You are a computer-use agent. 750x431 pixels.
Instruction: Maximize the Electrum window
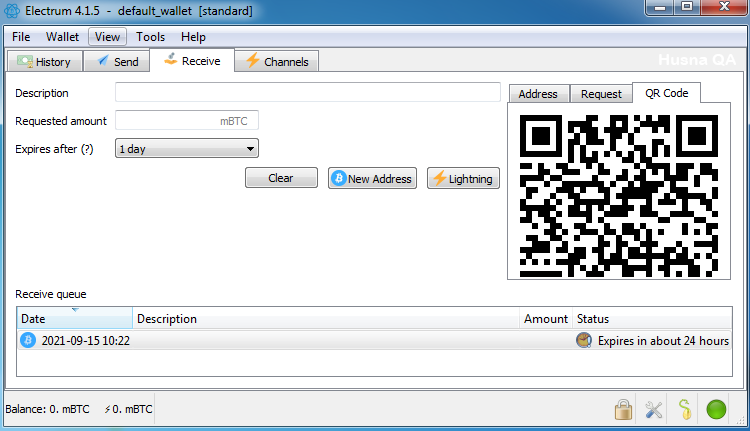click(x=687, y=8)
